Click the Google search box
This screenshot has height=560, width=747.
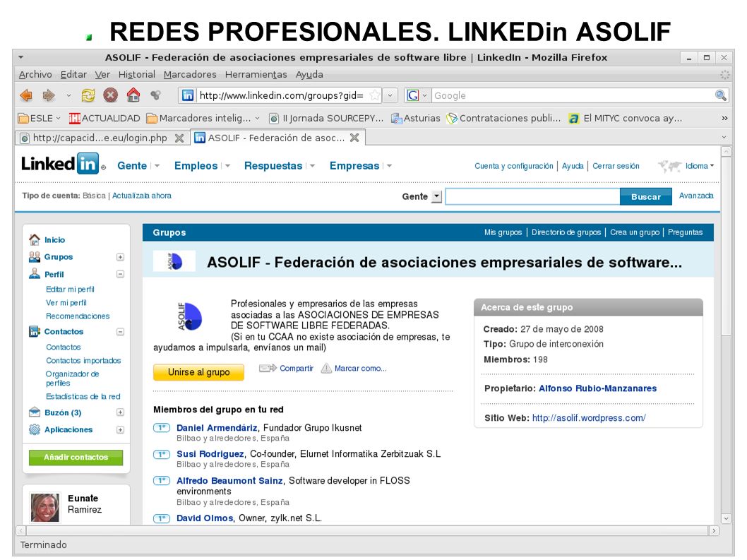573,95
